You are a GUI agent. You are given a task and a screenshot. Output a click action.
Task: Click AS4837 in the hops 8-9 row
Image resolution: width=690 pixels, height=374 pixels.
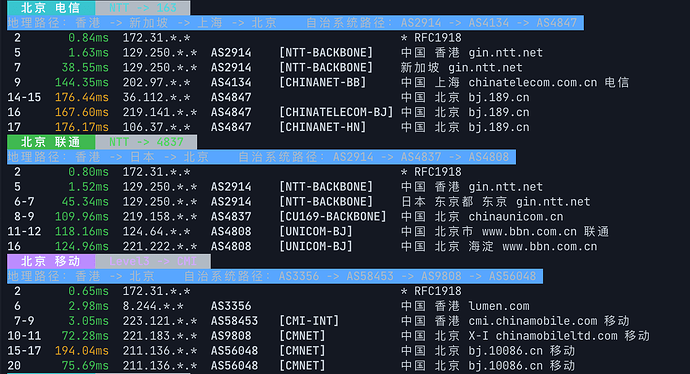click(x=231, y=217)
